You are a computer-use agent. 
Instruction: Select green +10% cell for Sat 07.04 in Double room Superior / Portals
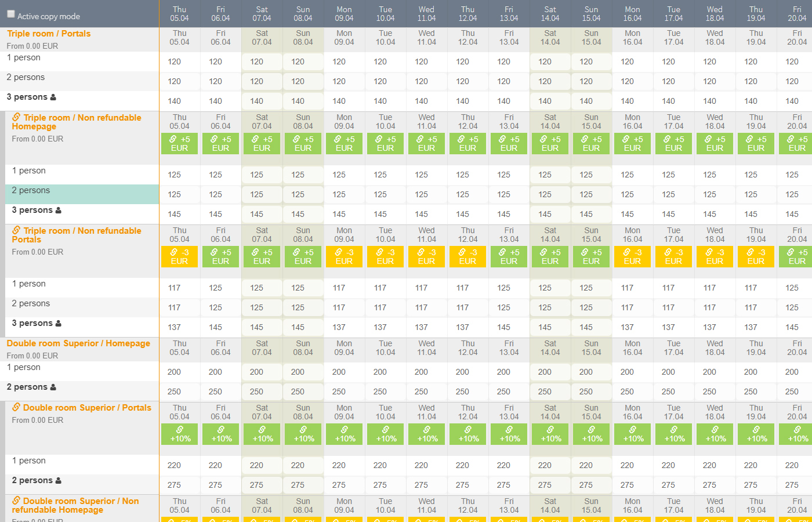[262, 434]
